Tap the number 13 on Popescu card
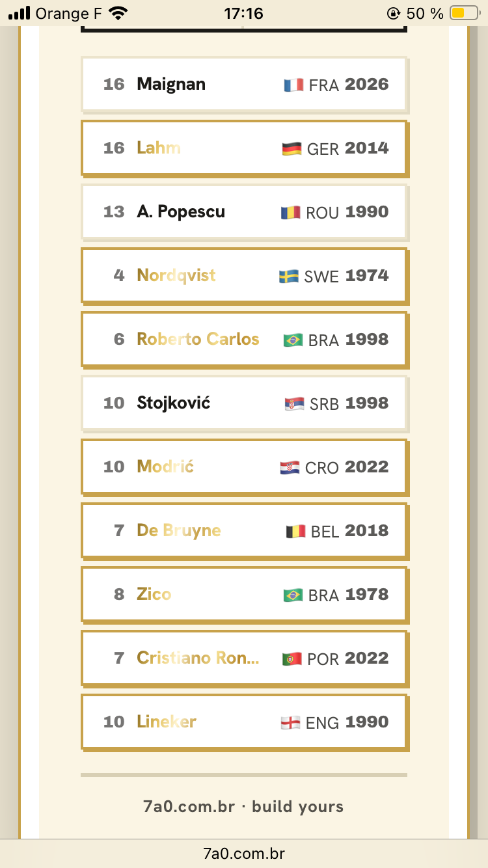 [114, 211]
